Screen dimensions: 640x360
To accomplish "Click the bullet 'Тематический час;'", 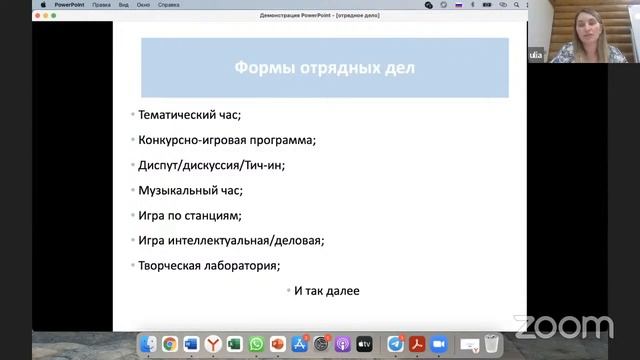I will pos(189,115).
